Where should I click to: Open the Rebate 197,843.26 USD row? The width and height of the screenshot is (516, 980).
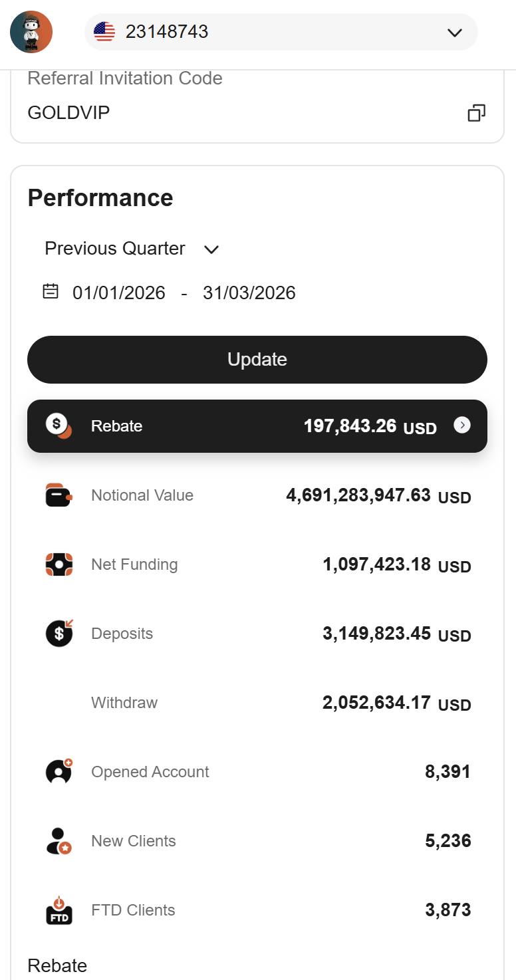point(257,426)
